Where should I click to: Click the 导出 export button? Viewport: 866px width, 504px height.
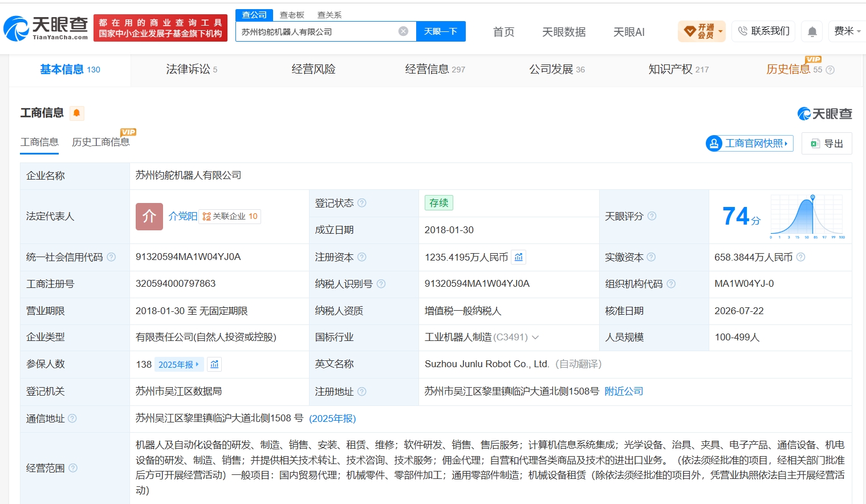tap(827, 143)
